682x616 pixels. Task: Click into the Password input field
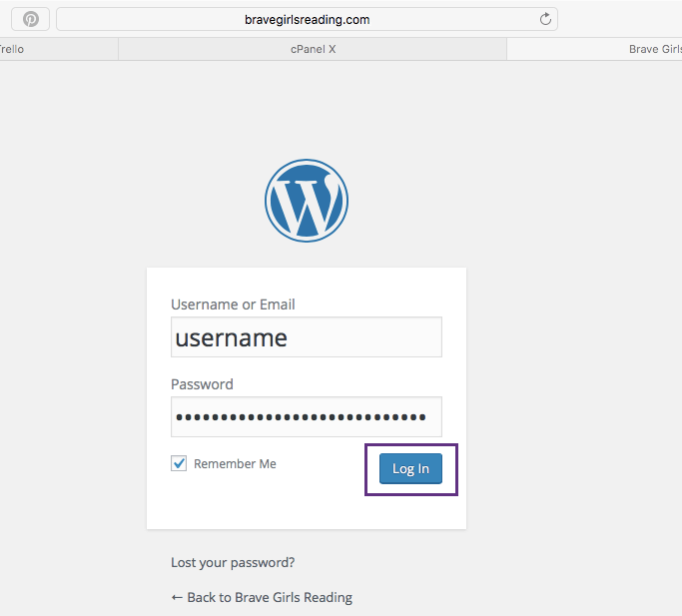[307, 417]
